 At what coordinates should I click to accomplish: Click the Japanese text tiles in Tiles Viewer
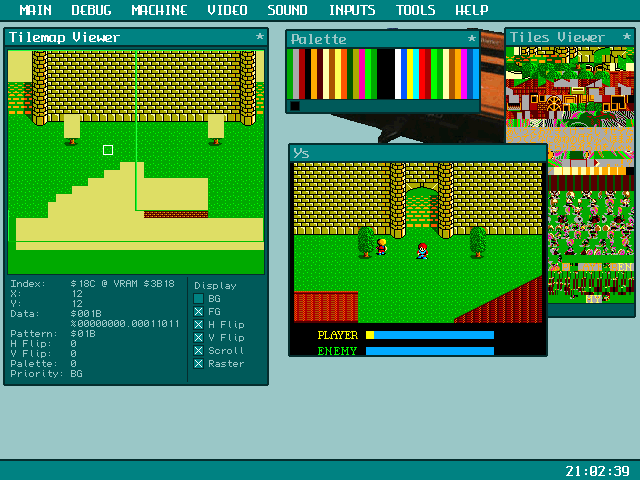(570, 140)
